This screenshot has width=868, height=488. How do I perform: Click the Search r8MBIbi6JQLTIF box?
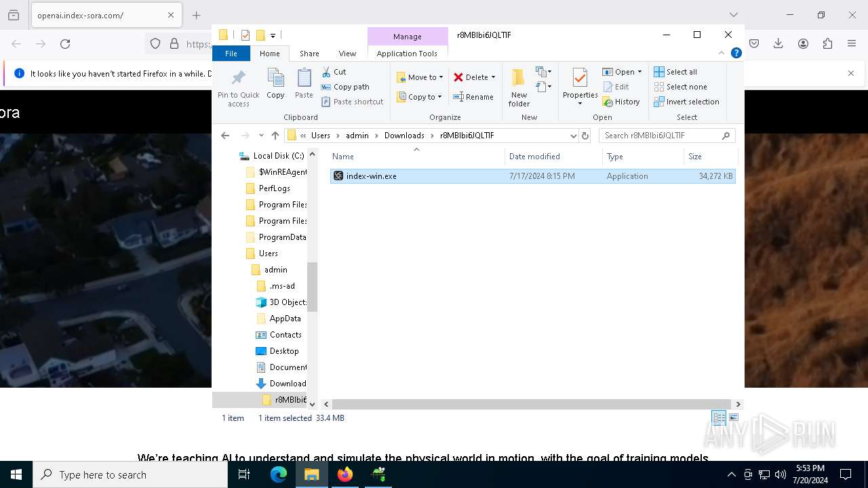tap(667, 136)
